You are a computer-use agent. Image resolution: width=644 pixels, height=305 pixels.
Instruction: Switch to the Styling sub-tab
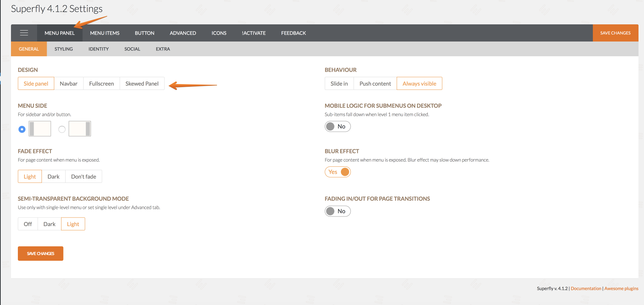click(x=64, y=49)
